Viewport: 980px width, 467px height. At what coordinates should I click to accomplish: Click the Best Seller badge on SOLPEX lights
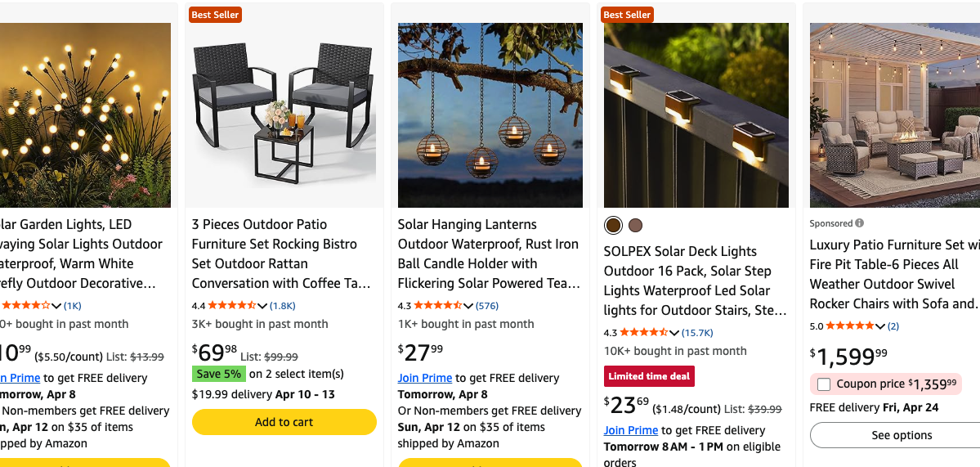point(627,15)
